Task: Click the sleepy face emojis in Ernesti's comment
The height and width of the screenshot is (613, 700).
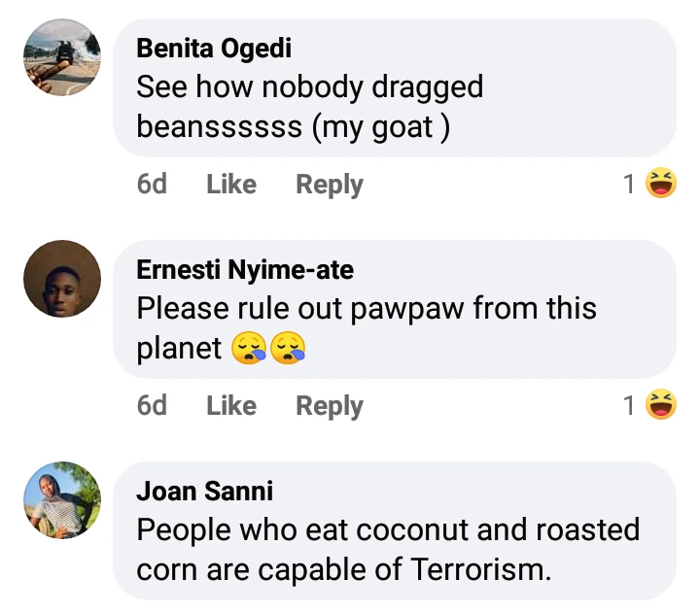Action: [269, 349]
